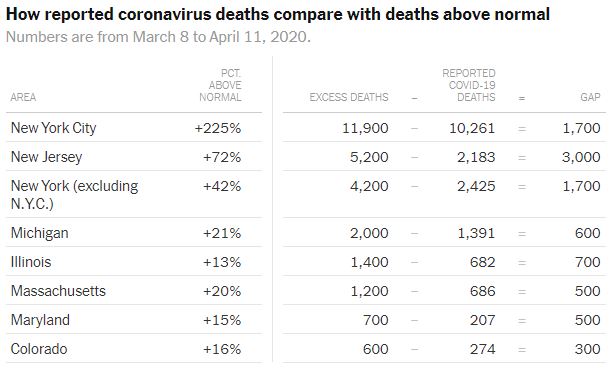This screenshot has width=615, height=369.
Task: Click the GAP column header
Action: tap(590, 97)
